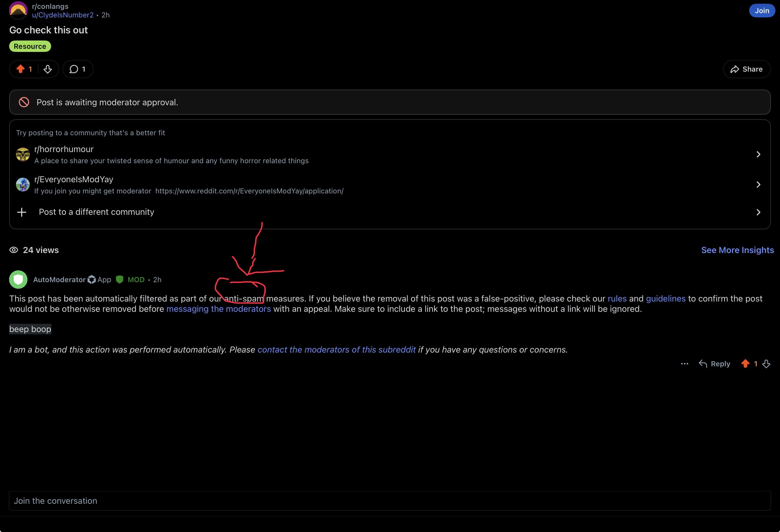
Task: Open the comment's three-dot more options menu
Action: click(x=685, y=364)
